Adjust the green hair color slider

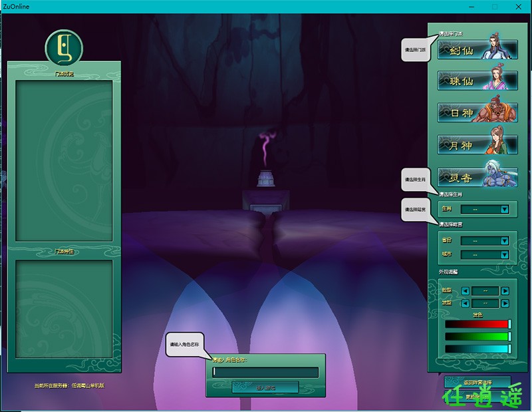(478, 337)
